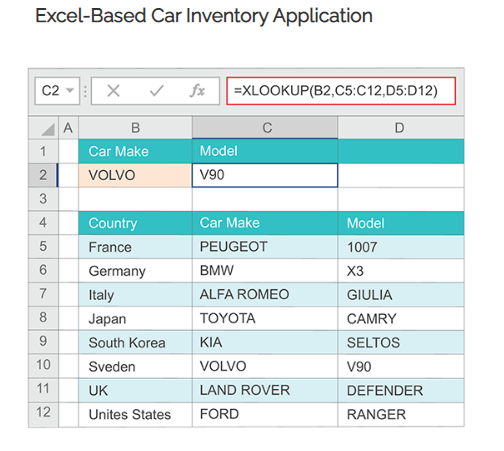Viewport: 504px width, 451px height.
Task: Select row 9 header
Action: 43,342
